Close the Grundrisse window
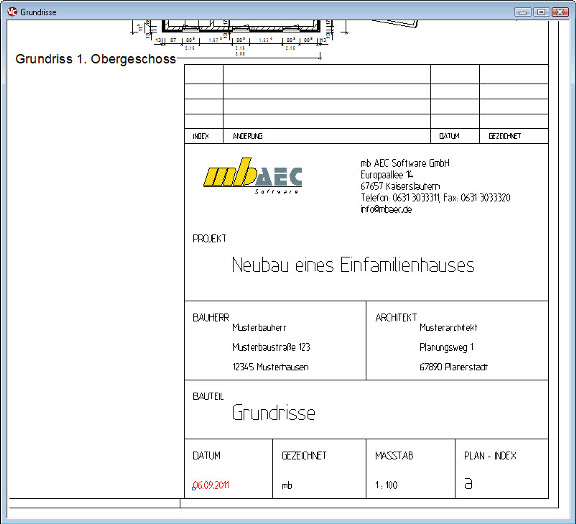This screenshot has height=524, width=576. click(560, 12)
